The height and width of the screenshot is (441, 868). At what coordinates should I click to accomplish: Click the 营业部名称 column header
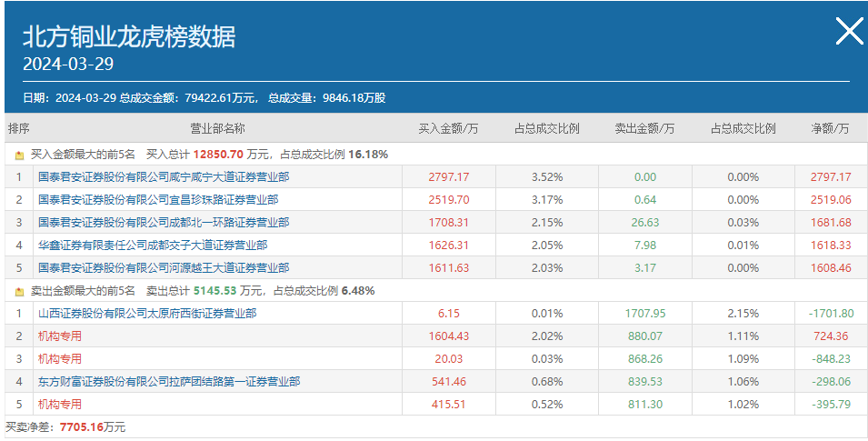217,129
